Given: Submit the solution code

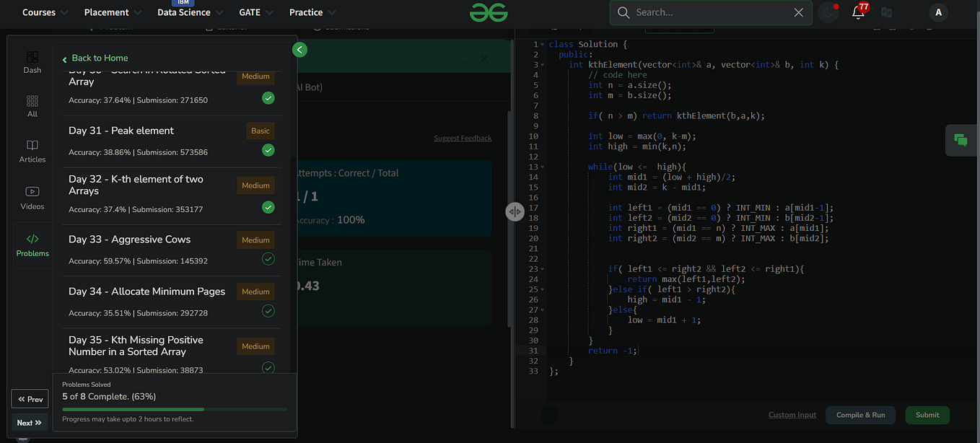Looking at the screenshot, I should 927,415.
